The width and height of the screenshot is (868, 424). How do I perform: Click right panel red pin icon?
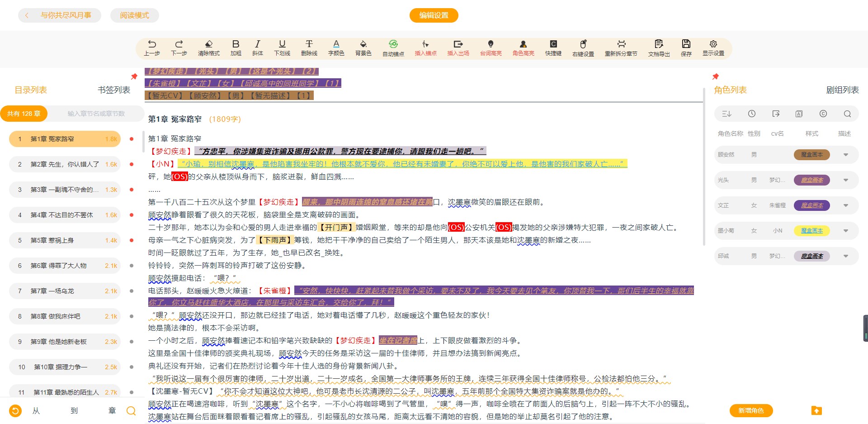[x=715, y=76]
